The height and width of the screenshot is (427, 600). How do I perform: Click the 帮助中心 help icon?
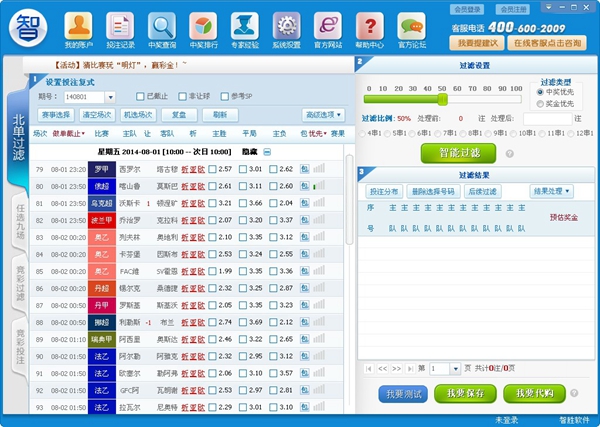[x=368, y=26]
